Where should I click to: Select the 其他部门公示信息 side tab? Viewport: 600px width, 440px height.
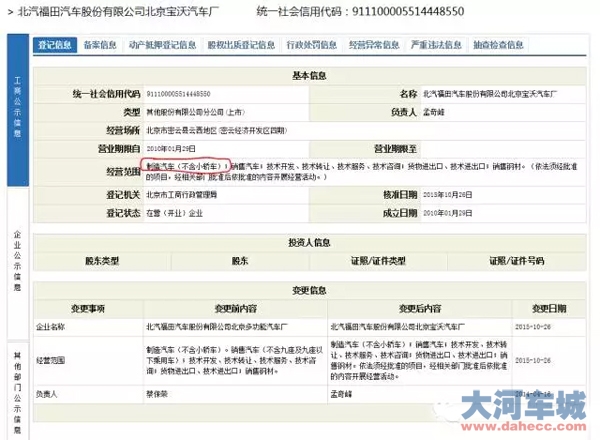tap(18, 390)
